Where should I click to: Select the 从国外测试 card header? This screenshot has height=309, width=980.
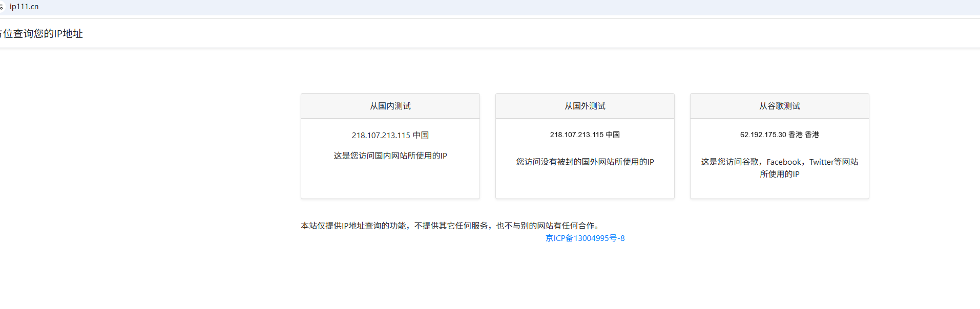tap(585, 106)
